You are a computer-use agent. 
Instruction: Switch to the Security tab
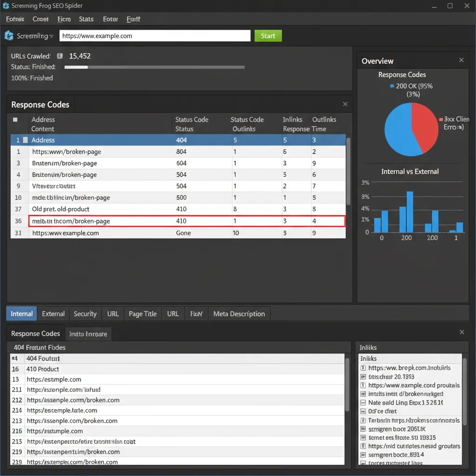tap(85, 314)
